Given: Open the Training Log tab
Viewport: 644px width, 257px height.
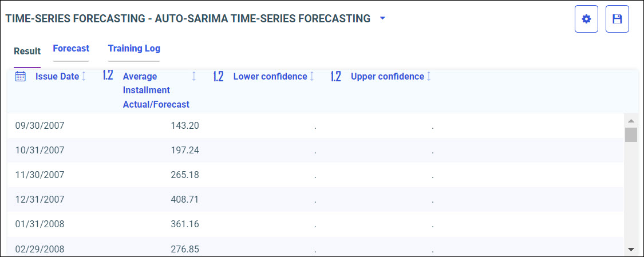Looking at the screenshot, I should 134,49.
